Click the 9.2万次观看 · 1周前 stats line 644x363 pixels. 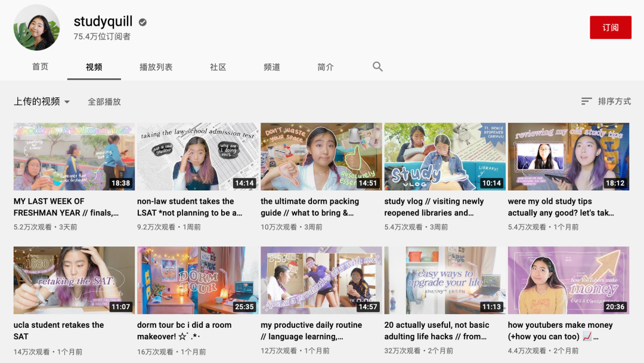click(x=169, y=227)
